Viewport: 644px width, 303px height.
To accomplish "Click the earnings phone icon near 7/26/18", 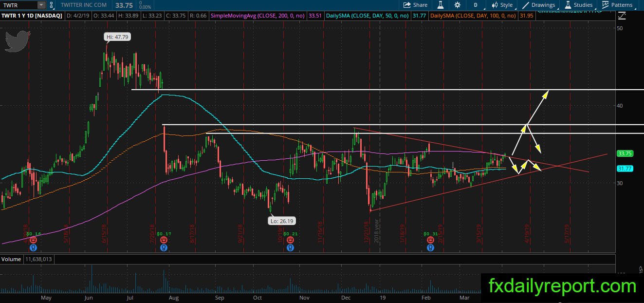I will pos(164,240).
